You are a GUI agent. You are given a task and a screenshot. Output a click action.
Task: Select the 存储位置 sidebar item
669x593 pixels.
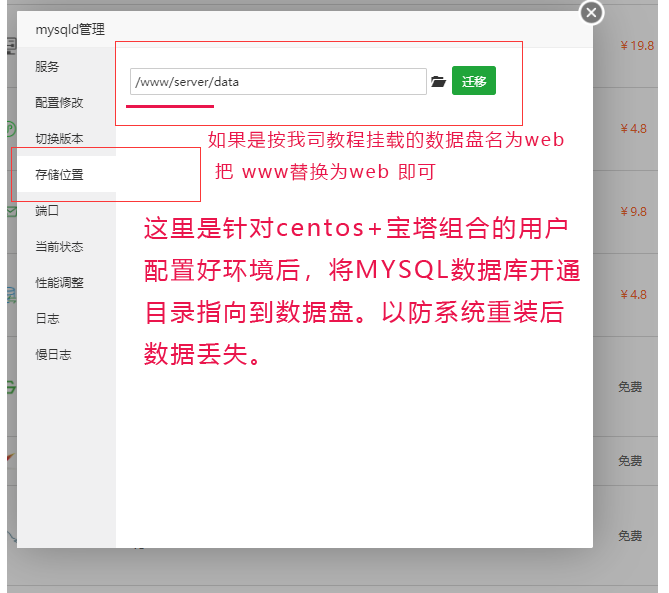(x=59, y=175)
